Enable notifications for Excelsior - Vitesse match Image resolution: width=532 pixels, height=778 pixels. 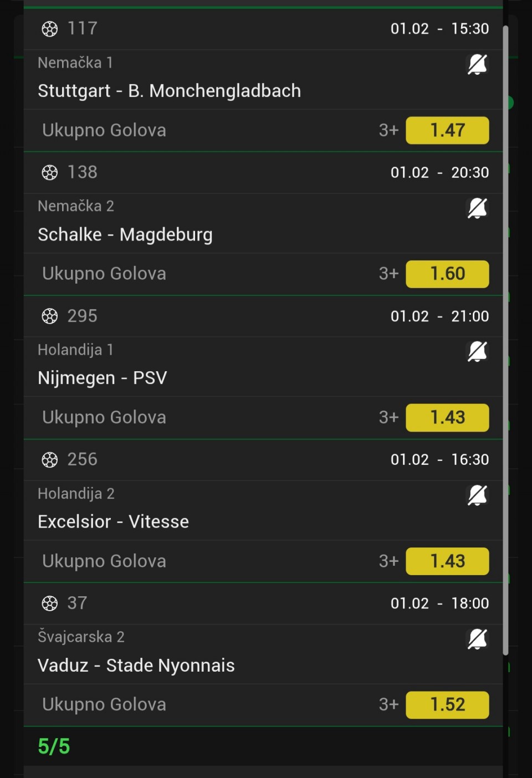point(477,495)
